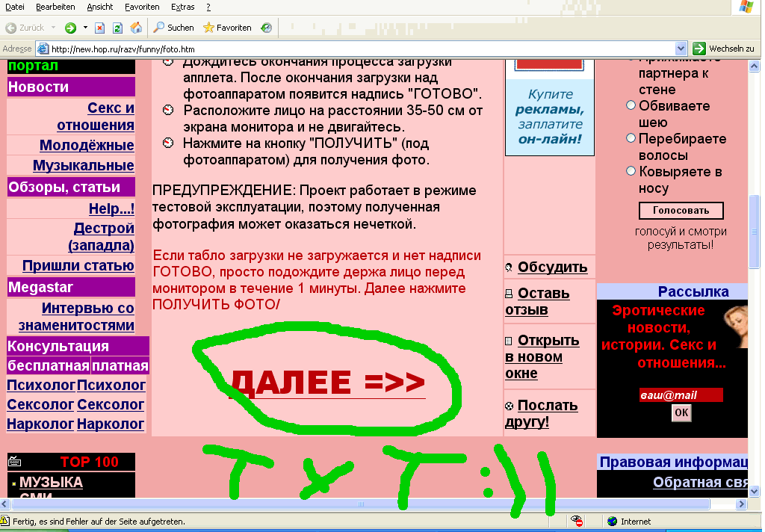Open the Help...! link
This screenshot has height=532, width=765.
112,208
